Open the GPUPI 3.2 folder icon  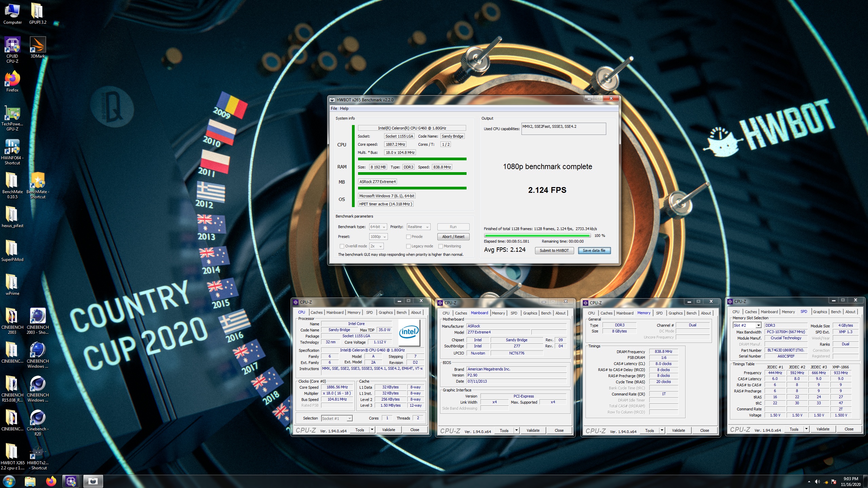[38, 14]
